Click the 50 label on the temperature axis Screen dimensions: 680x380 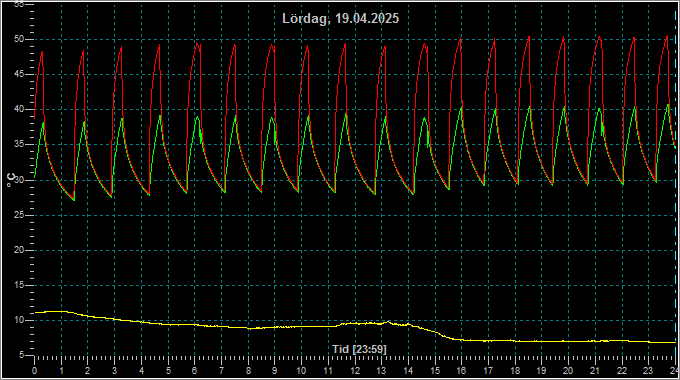pyautogui.click(x=19, y=39)
